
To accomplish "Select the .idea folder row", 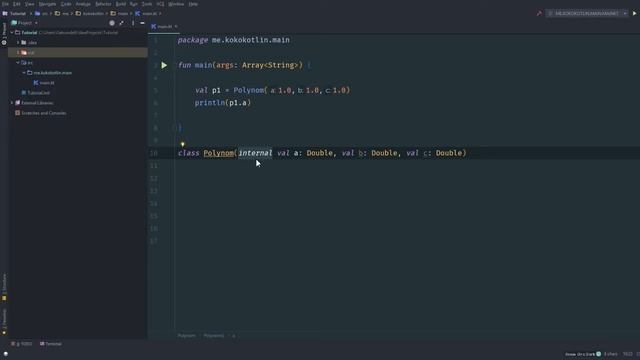I will tap(78, 42).
